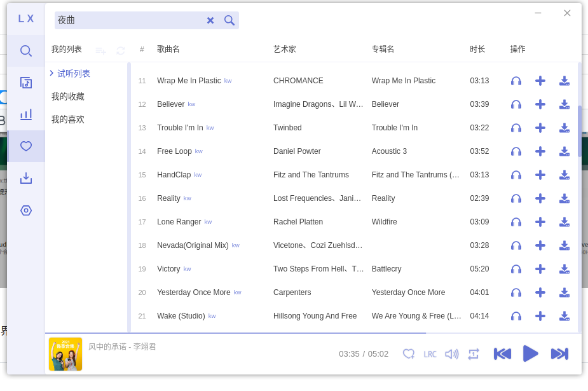Screen dimensions: 588x391
Task: Download Wake (Studio)
Action: click(564, 316)
